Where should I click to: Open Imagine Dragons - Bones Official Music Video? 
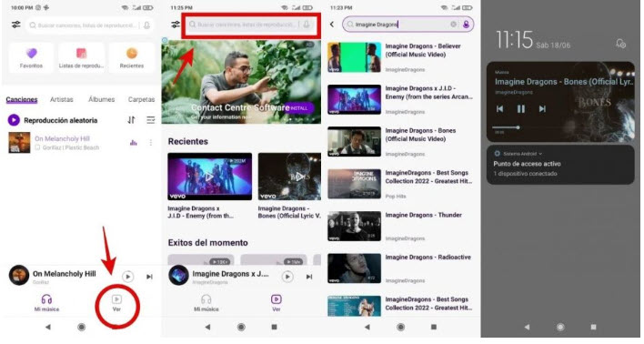tap(401, 142)
